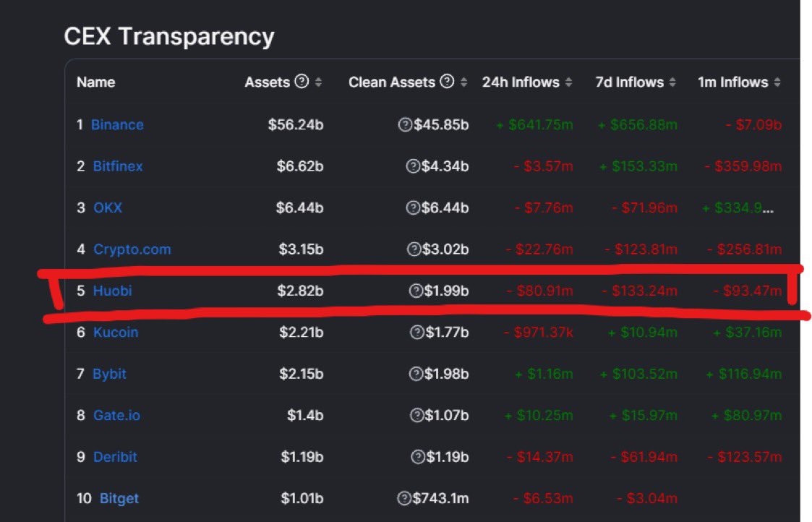812x522 pixels.
Task: Open the Kucoin exchange link
Action: (116, 333)
